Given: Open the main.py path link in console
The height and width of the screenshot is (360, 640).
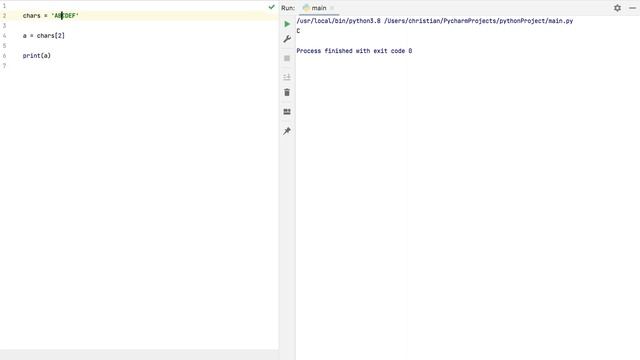Looking at the screenshot, I should point(478,21).
